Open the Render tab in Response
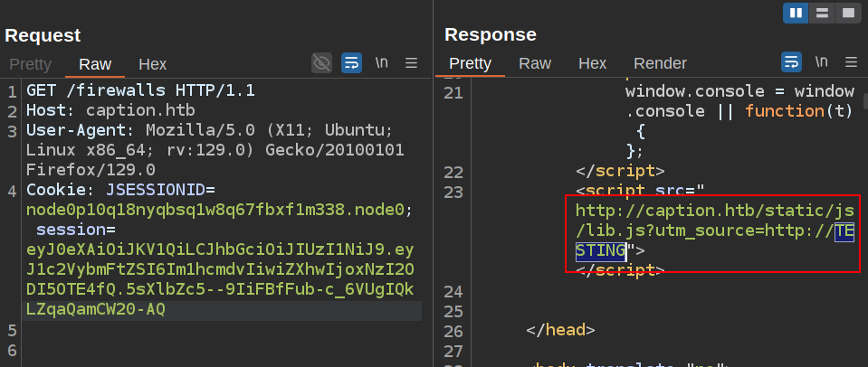 tap(660, 63)
